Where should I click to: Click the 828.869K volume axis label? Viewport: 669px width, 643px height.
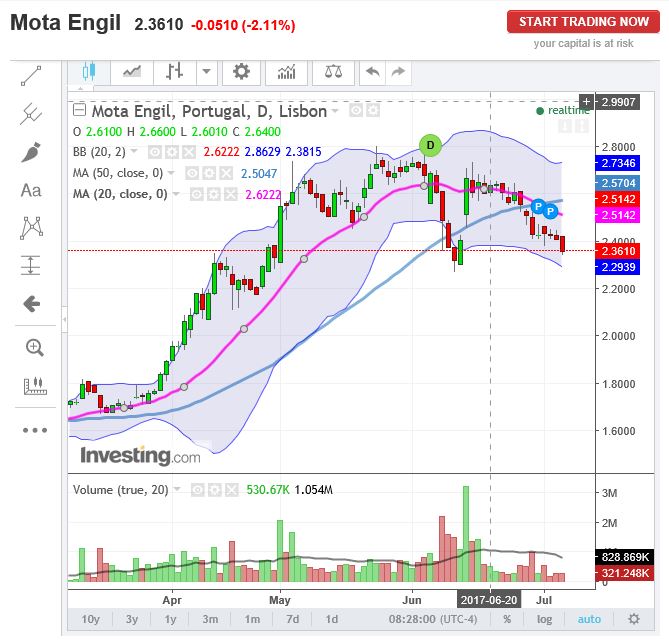624,557
